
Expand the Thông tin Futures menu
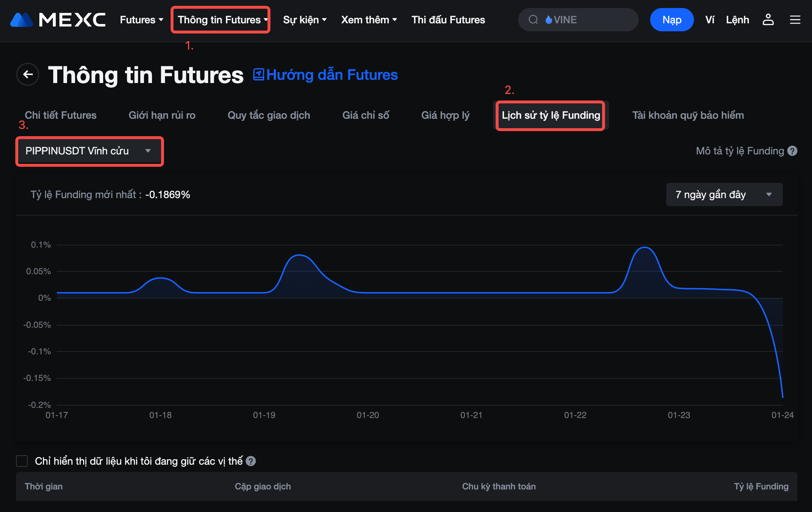pyautogui.click(x=220, y=20)
